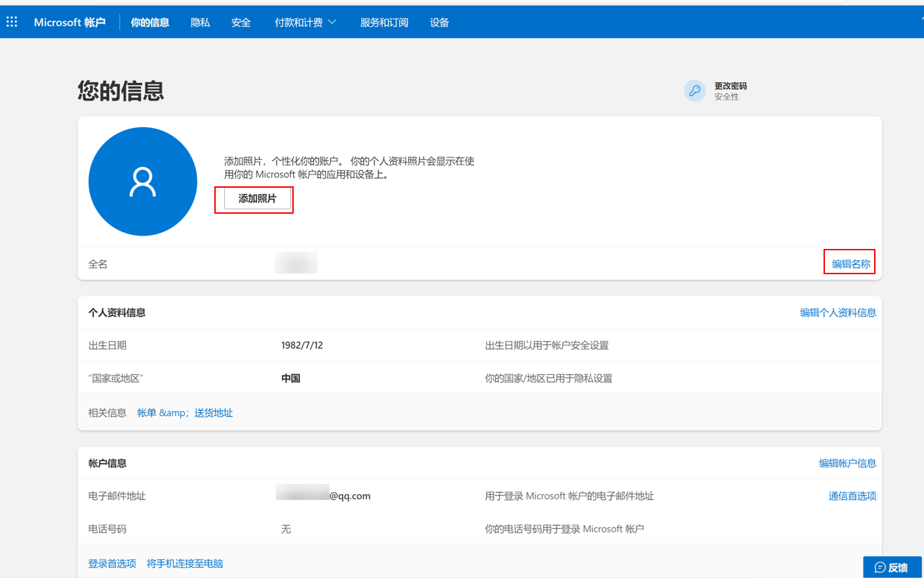Screen dimensions: 924x578
Task: Click the Microsoft 帐户 header title
Action: click(x=70, y=23)
